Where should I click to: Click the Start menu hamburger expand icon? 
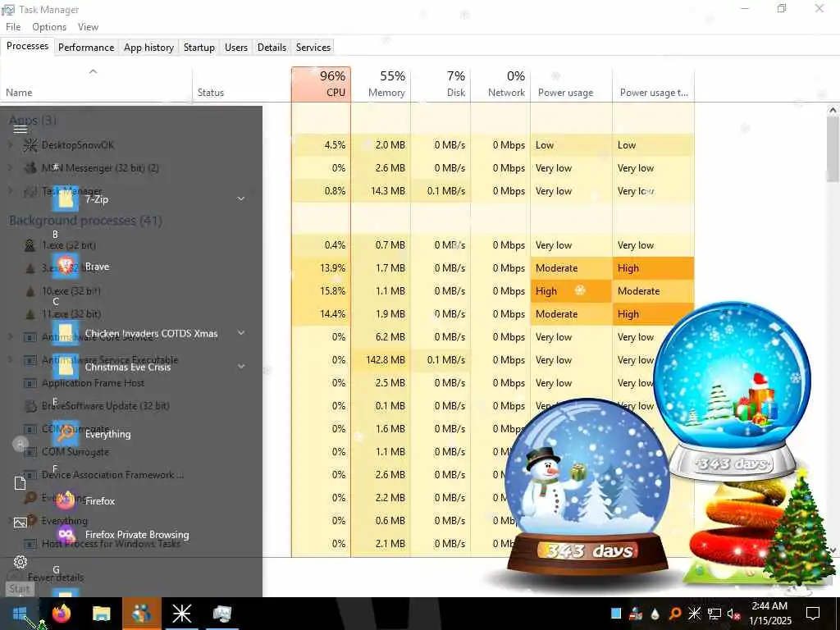20,129
